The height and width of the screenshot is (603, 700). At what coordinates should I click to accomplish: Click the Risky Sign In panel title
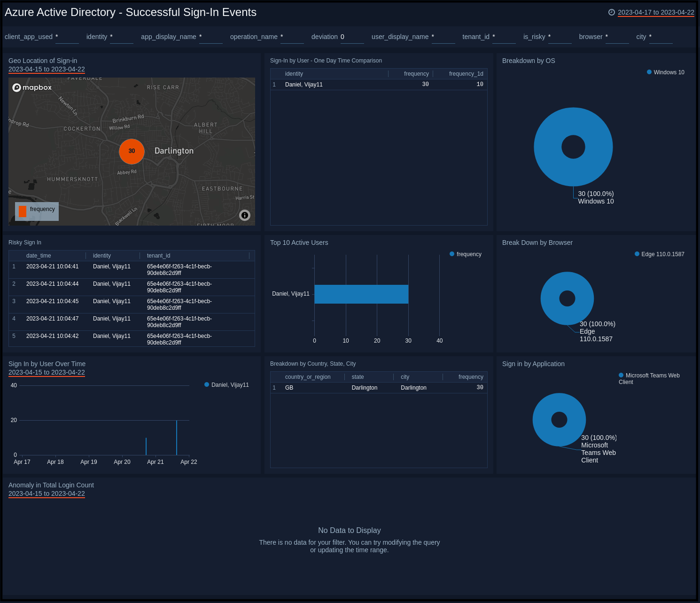25,243
